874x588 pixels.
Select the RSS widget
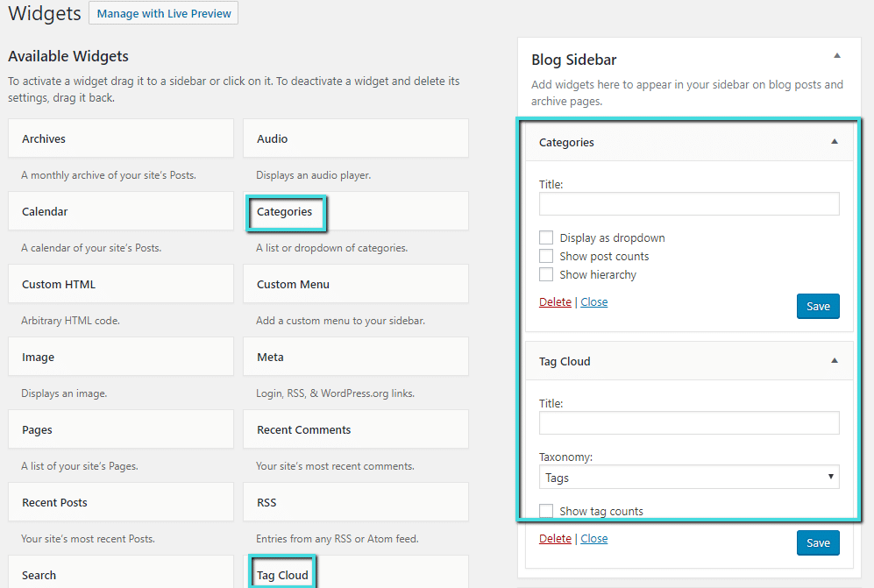pyautogui.click(x=355, y=501)
